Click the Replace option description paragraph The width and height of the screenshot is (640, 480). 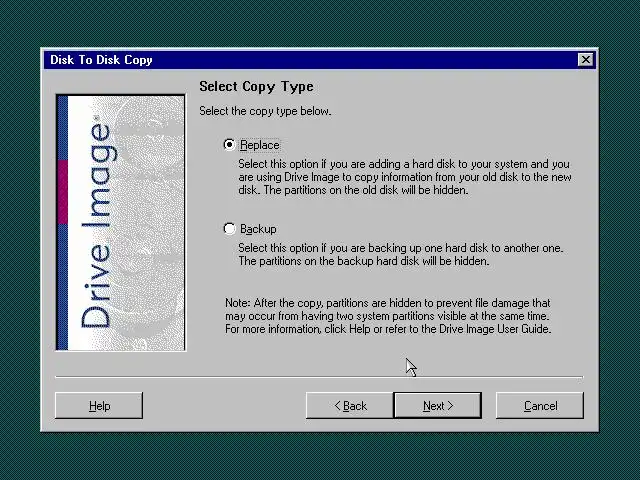(404, 177)
